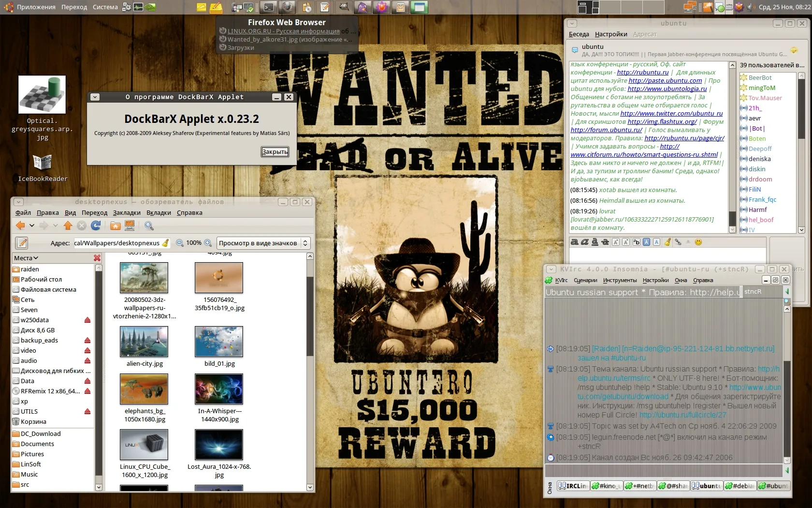Close the Места sidebar with red X
This screenshot has width=812, height=508.
pyautogui.click(x=97, y=258)
